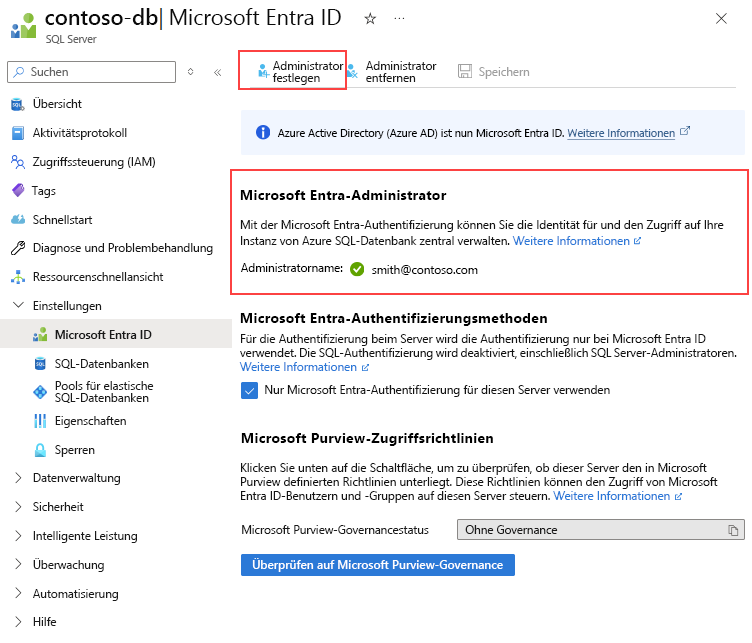Open Sperren under Einstellungen
Viewport: 752px width, 643px height.
(x=75, y=450)
